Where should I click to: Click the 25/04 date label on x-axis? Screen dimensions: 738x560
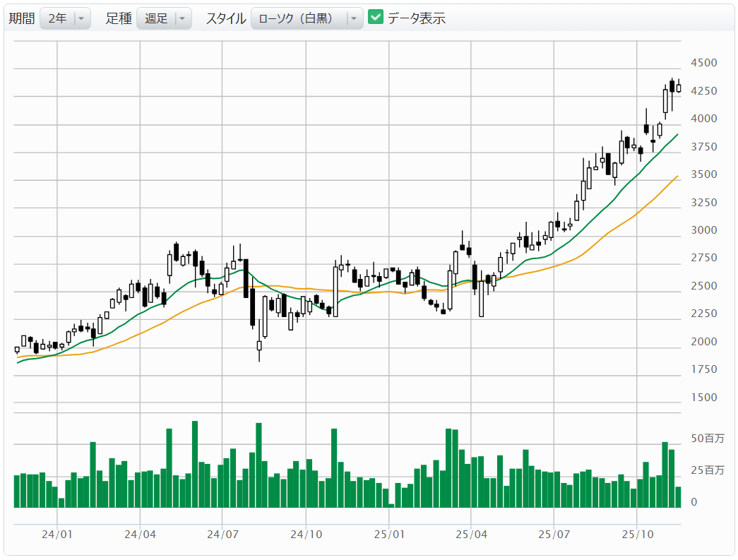coord(471,535)
